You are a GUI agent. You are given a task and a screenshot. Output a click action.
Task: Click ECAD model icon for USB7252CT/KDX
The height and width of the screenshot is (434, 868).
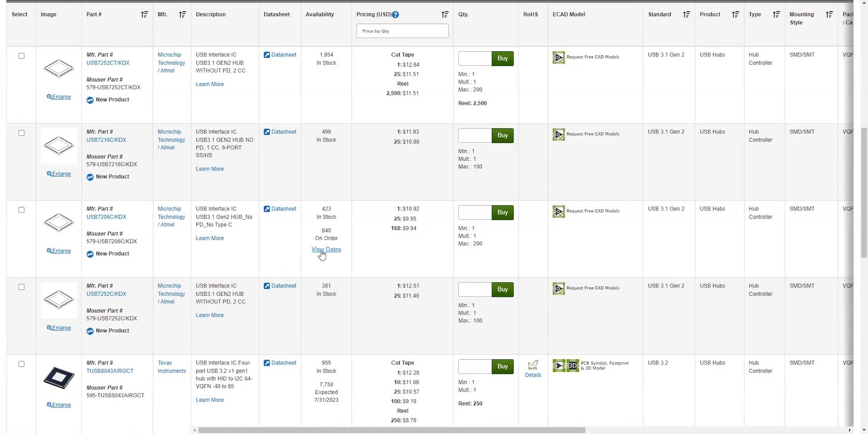[x=559, y=58]
